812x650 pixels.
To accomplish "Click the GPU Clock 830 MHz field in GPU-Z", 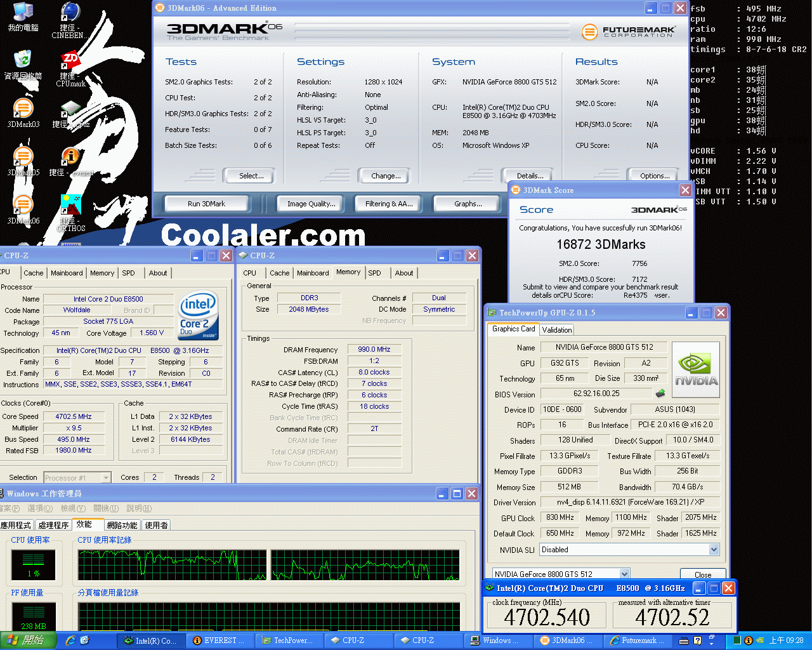I will pyautogui.click(x=559, y=517).
